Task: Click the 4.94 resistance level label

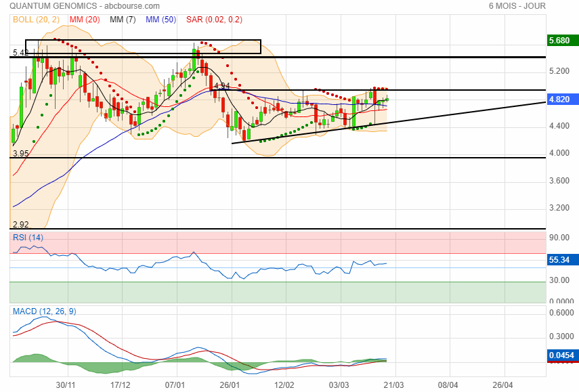Action: 222,86
